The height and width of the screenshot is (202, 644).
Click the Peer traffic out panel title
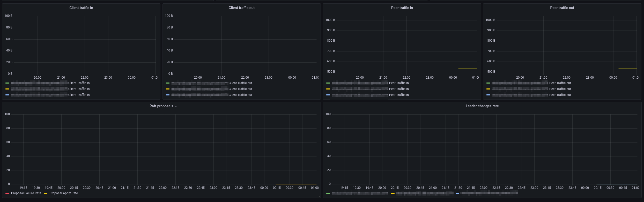pyautogui.click(x=562, y=8)
